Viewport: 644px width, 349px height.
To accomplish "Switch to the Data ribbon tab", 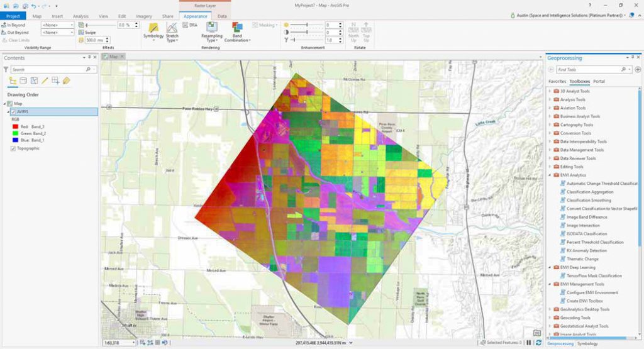I will tap(222, 16).
